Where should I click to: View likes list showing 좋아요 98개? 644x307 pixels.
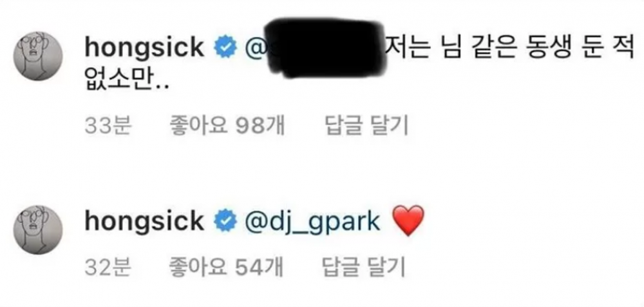[227, 126]
